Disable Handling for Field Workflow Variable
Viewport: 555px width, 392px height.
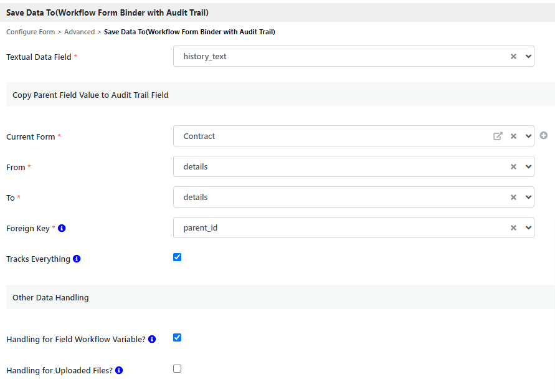click(x=177, y=338)
